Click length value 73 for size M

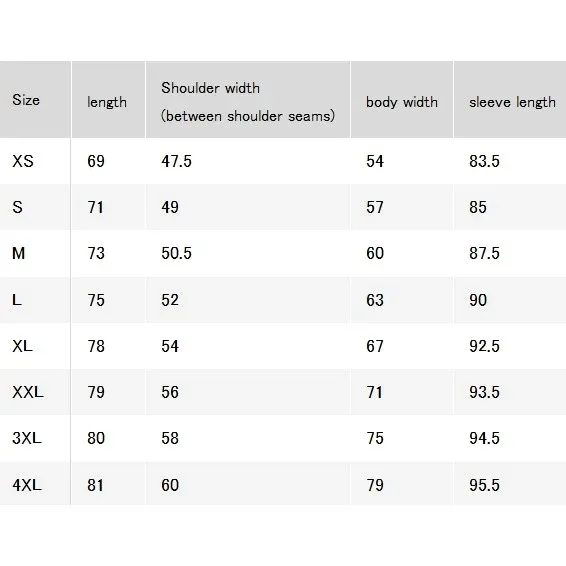coord(96,253)
